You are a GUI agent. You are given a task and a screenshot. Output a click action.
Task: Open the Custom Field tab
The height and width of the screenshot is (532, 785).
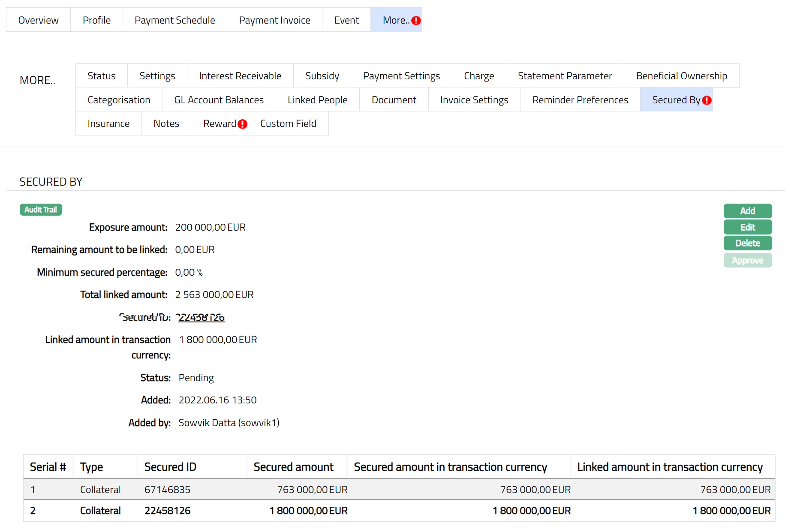[288, 123]
